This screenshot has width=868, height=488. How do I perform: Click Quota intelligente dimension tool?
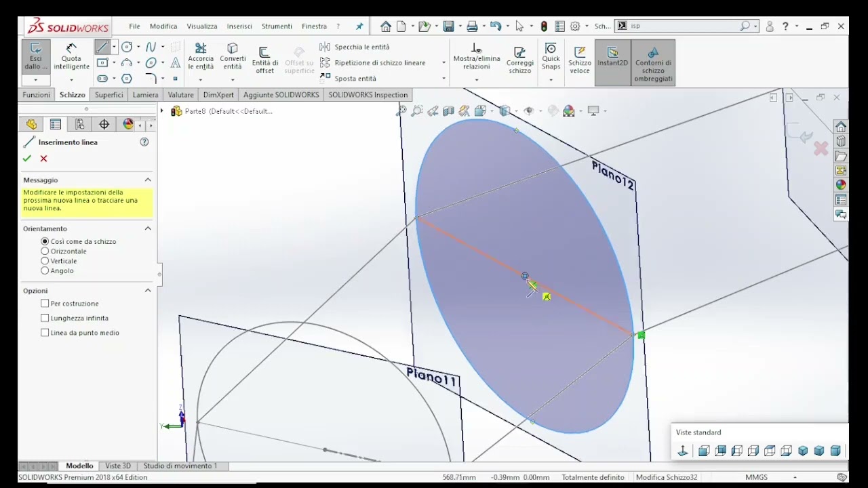71,56
